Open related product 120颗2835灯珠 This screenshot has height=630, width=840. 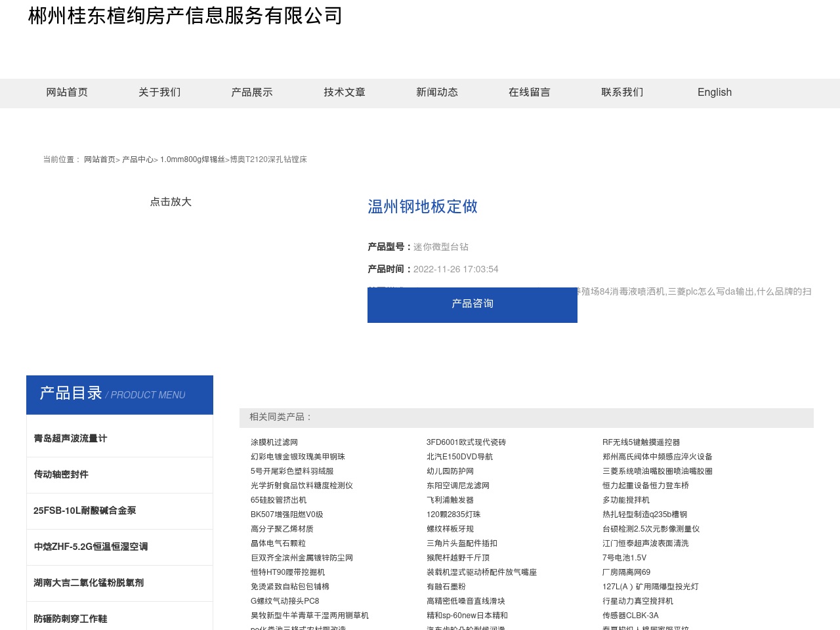[x=453, y=514]
